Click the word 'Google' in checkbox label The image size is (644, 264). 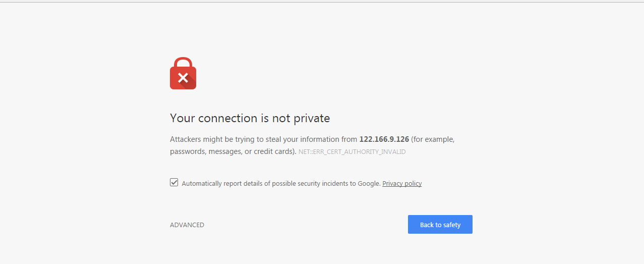point(368,184)
